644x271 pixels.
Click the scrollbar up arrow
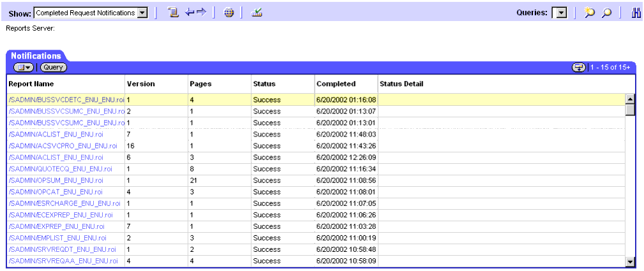pyautogui.click(x=629, y=99)
